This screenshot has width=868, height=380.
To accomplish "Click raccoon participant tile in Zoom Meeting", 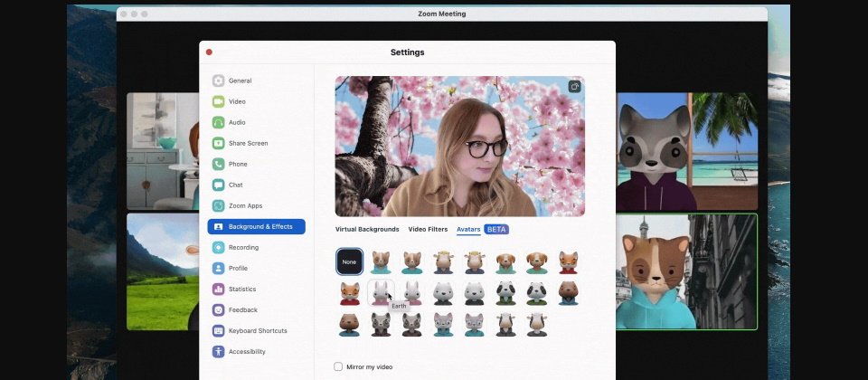I will (x=686, y=152).
